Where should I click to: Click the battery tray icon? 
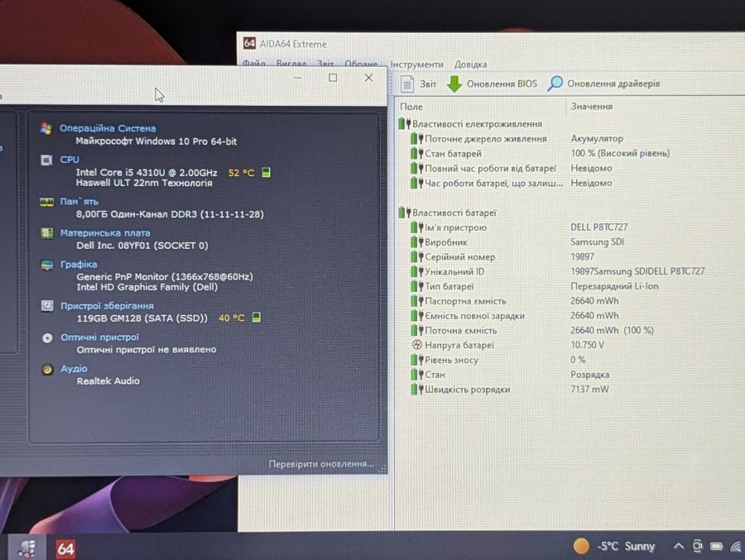click(x=716, y=546)
